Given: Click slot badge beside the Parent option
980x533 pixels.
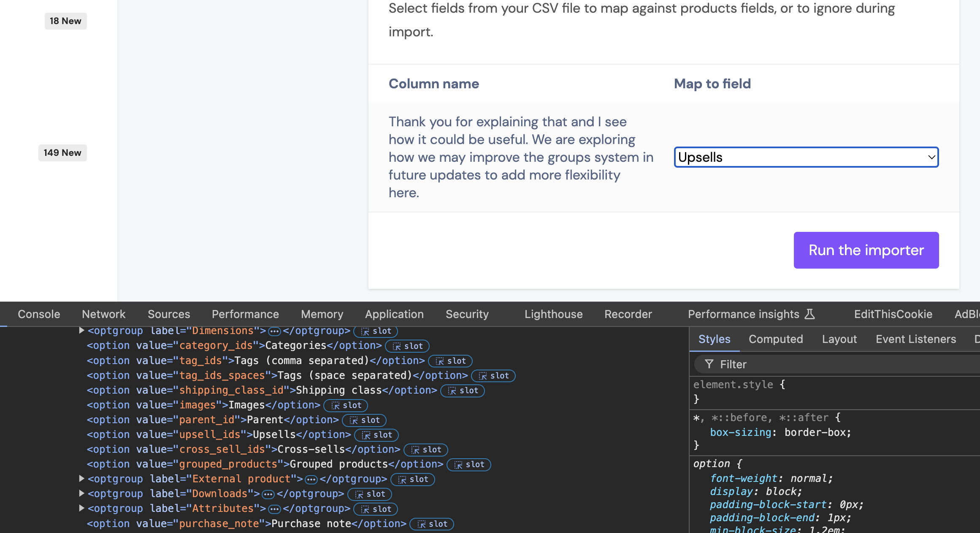Looking at the screenshot, I should click(364, 420).
